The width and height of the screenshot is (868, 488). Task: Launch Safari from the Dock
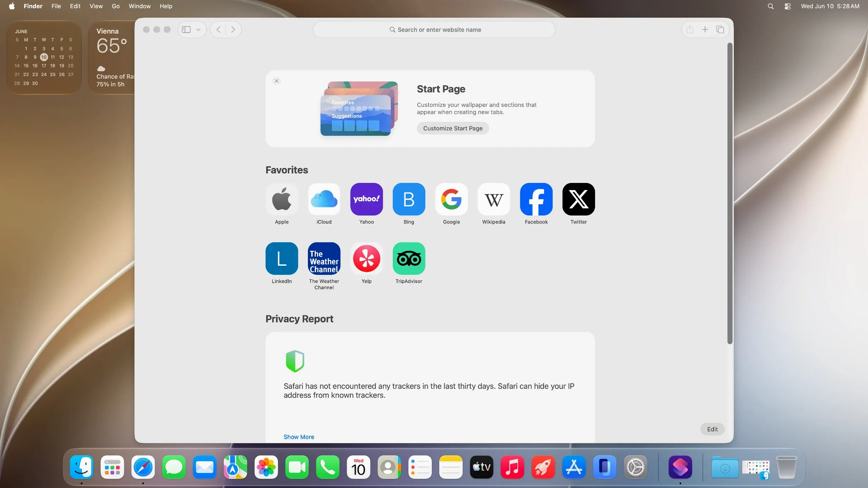point(143,467)
